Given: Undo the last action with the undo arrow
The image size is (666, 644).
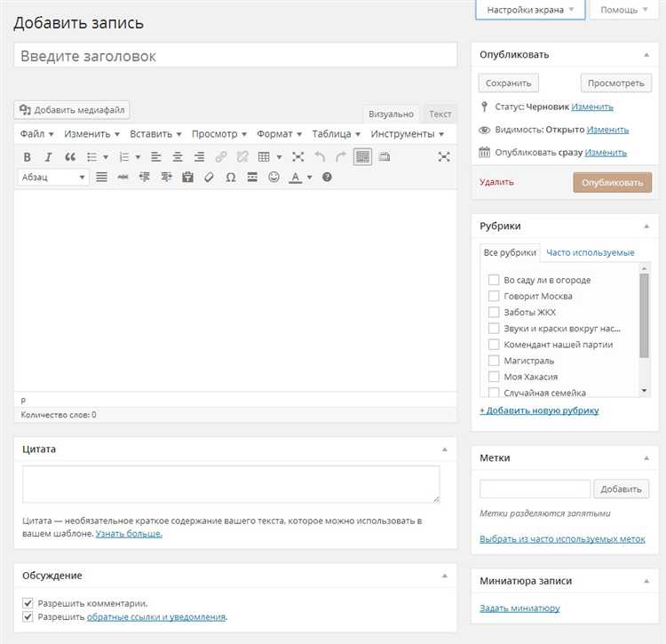Looking at the screenshot, I should tap(320, 157).
